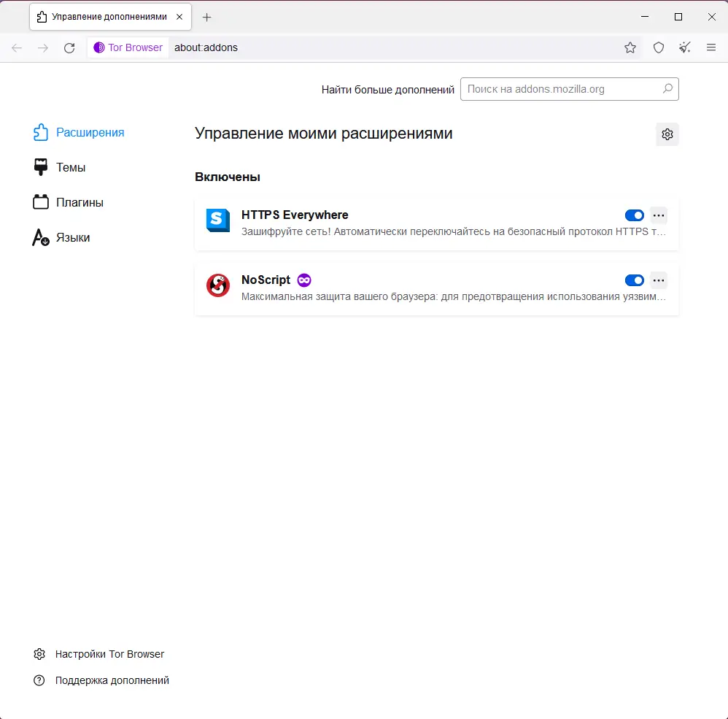728x719 pixels.
Task: Open NoScript extension title
Action: coord(266,280)
